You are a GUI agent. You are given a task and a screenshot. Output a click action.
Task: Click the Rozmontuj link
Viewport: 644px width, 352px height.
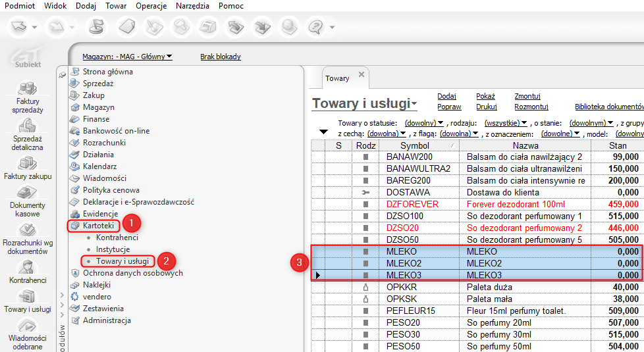(531, 107)
